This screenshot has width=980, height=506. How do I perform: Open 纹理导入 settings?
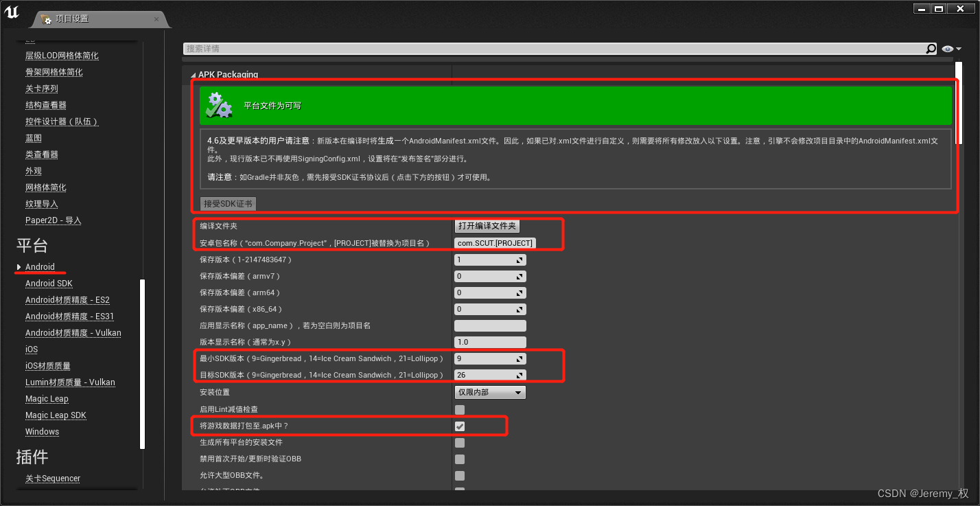(x=42, y=204)
